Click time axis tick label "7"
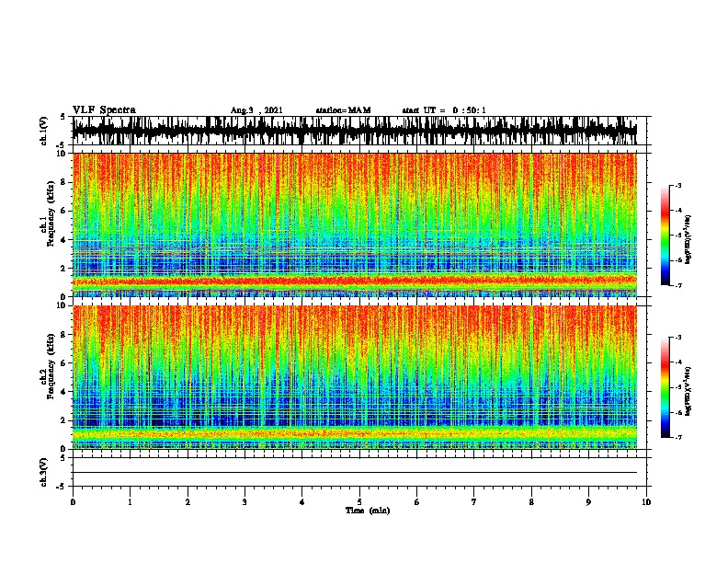 pyautogui.click(x=474, y=502)
